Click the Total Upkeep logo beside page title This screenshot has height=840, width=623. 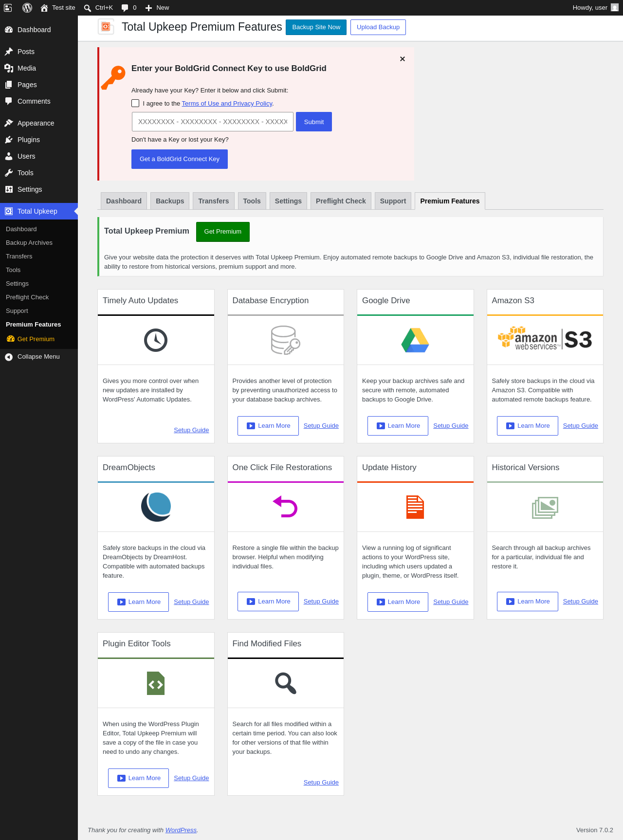(x=106, y=27)
